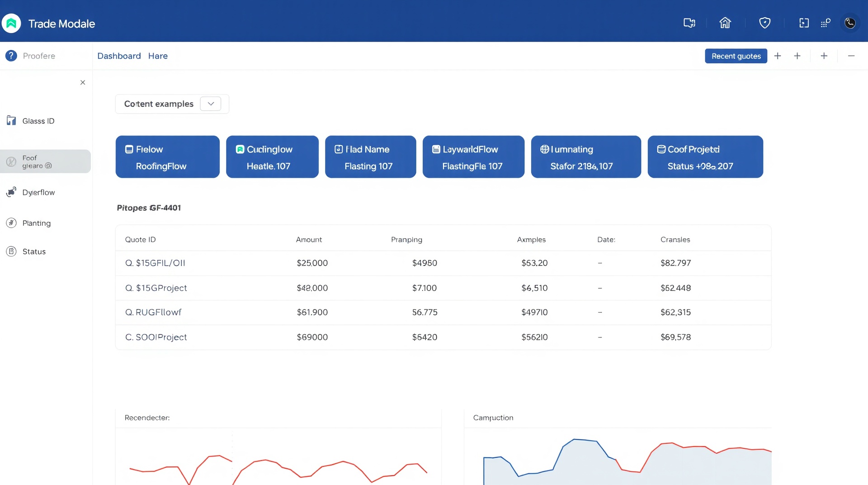
Task: Open the screen share icon in header
Action: tap(689, 23)
